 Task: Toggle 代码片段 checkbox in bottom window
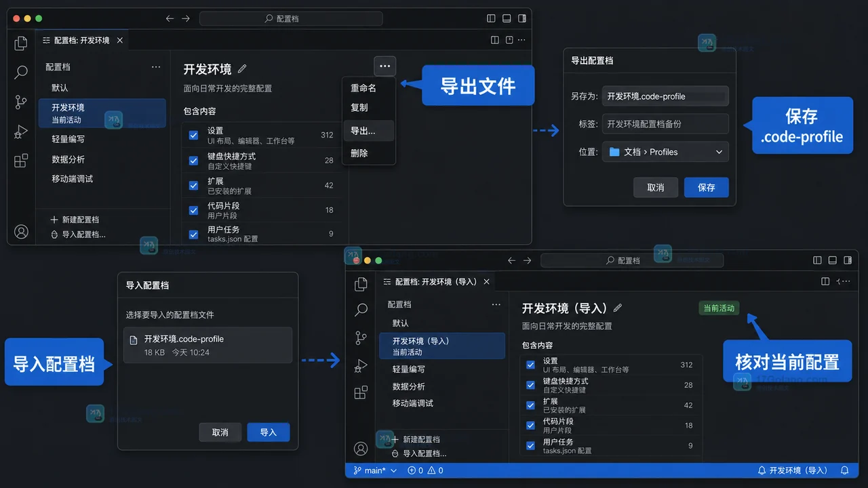pos(531,426)
